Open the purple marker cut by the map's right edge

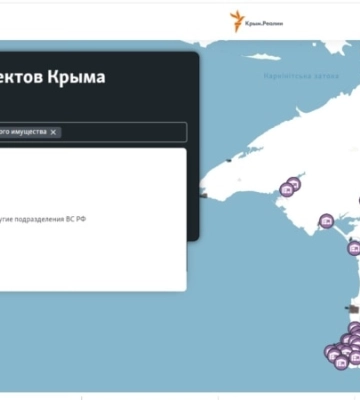coord(354,248)
